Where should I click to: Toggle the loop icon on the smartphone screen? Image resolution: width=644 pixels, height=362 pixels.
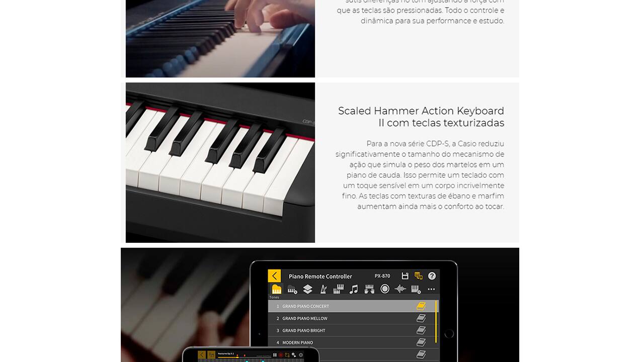click(x=287, y=354)
